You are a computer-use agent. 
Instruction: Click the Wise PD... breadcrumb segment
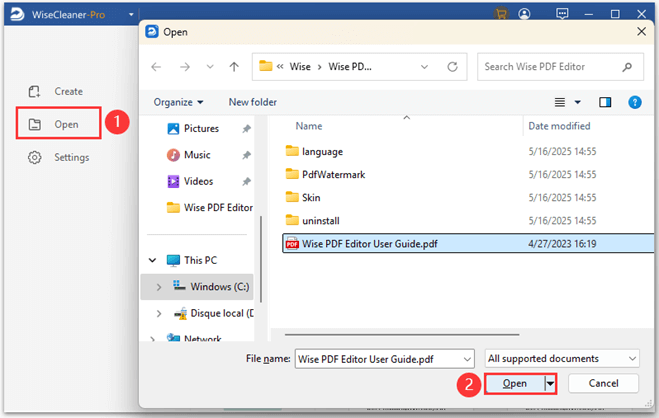pyautogui.click(x=350, y=67)
